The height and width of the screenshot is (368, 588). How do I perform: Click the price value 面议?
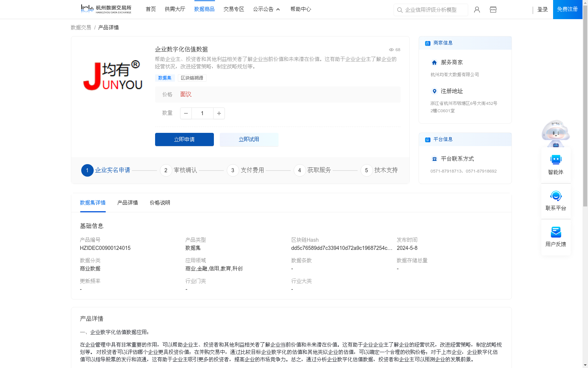186,95
